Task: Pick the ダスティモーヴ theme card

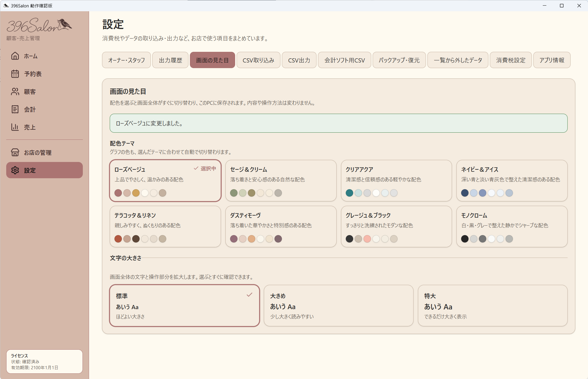Action: (x=281, y=227)
